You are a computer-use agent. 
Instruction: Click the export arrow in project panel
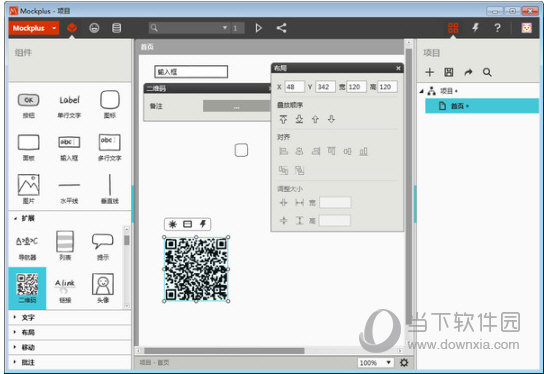click(x=468, y=72)
